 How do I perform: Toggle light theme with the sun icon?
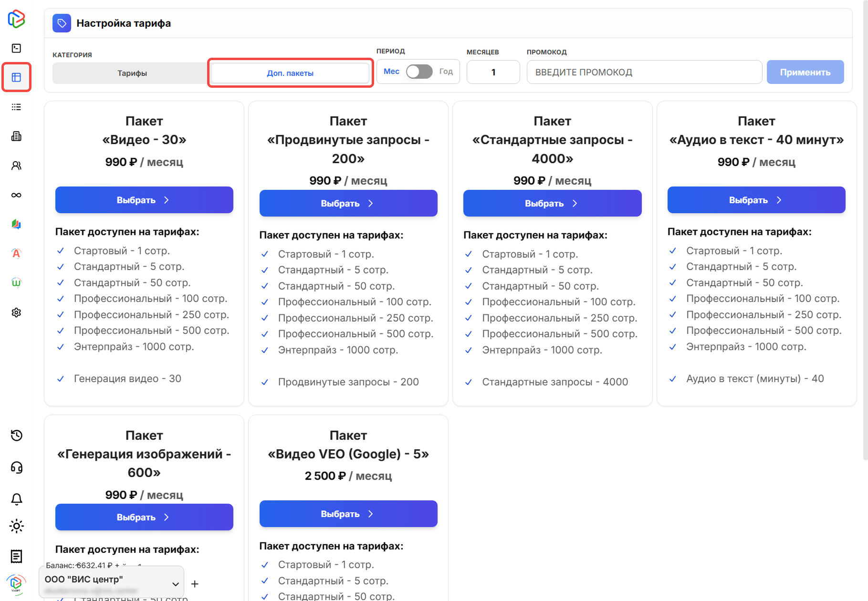[x=16, y=526]
